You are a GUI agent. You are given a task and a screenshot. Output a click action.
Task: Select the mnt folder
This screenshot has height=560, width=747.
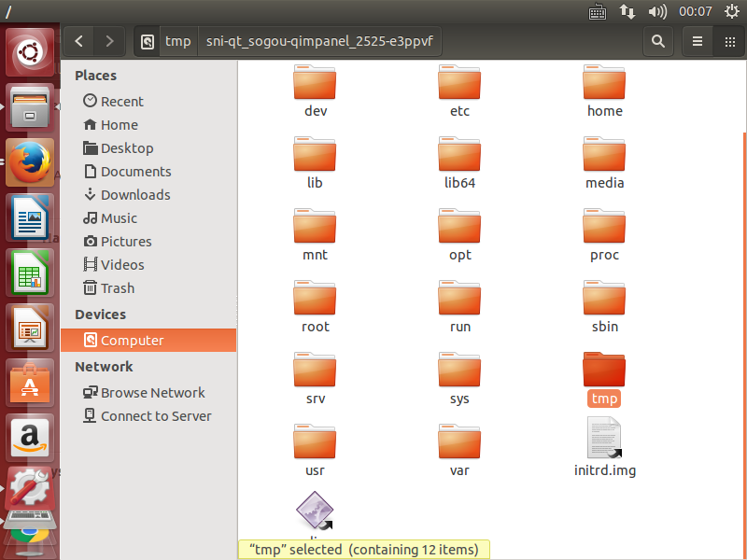click(315, 235)
